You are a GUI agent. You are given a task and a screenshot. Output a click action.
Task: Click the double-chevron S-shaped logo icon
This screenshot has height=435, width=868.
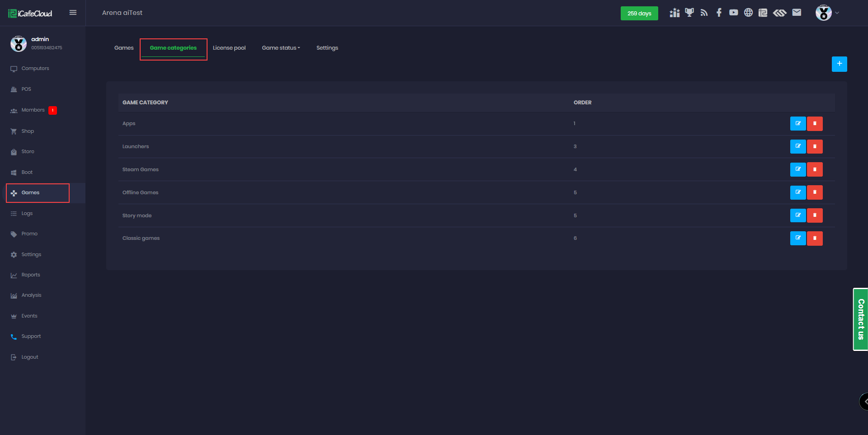780,13
